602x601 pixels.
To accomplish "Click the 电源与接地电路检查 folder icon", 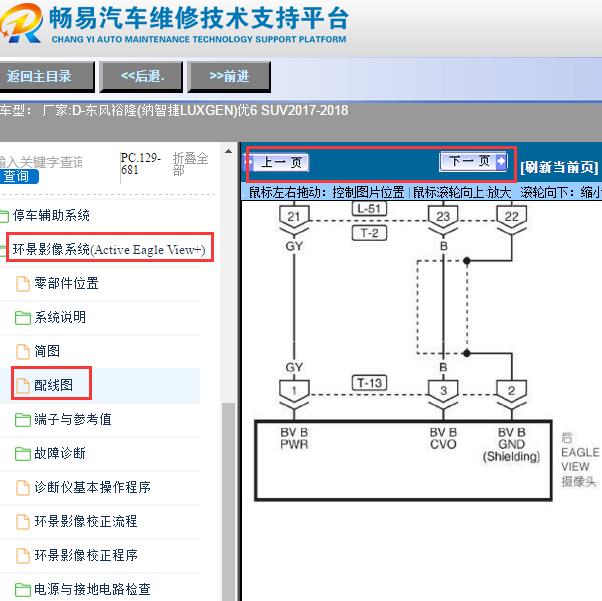I will coord(23,589).
